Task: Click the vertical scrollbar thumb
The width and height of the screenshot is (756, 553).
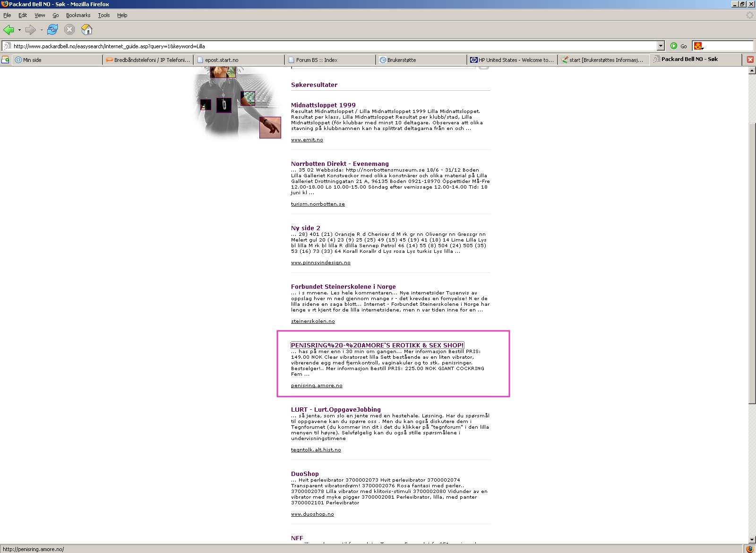Action: click(x=752, y=263)
